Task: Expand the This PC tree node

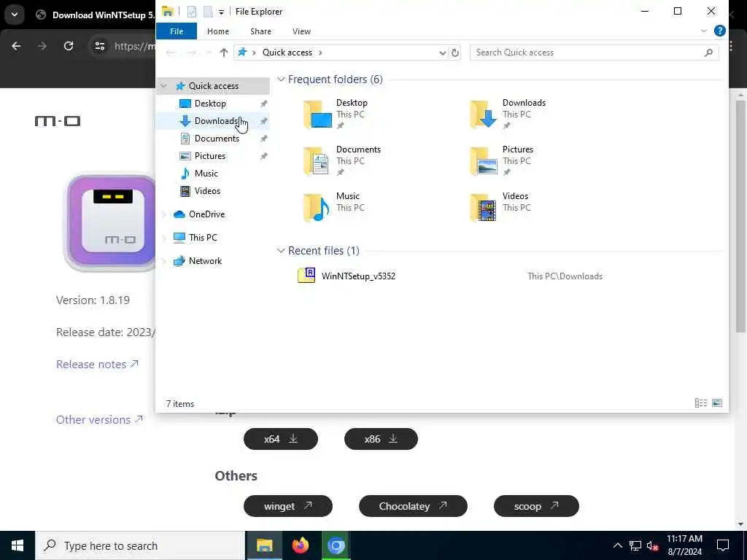Action: click(x=164, y=237)
